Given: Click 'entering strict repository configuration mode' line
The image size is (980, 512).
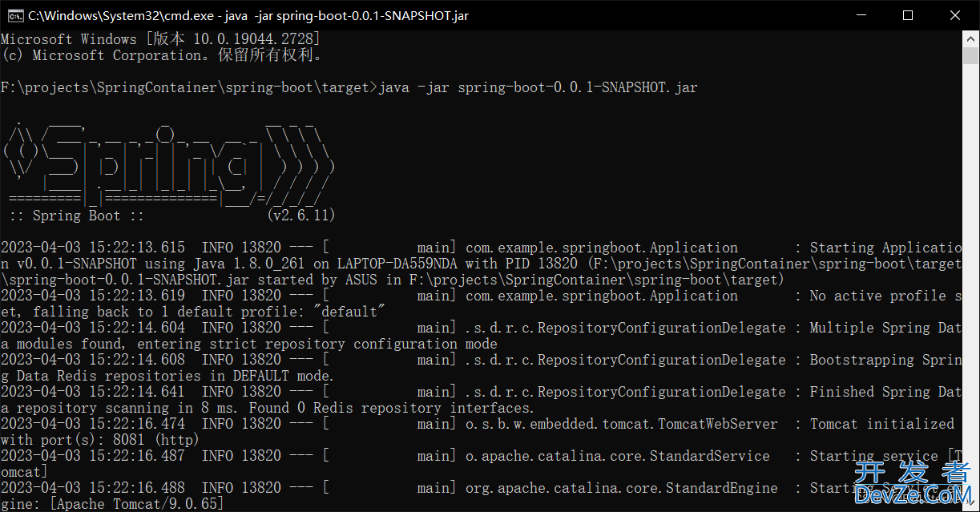Looking at the screenshot, I should pyautogui.click(x=248, y=344).
